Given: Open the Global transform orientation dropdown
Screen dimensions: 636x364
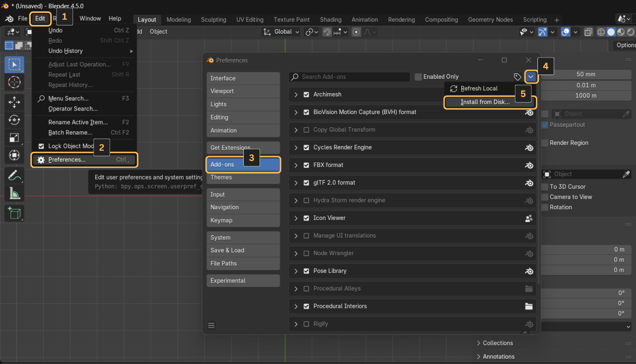Looking at the screenshot, I should click(x=282, y=32).
